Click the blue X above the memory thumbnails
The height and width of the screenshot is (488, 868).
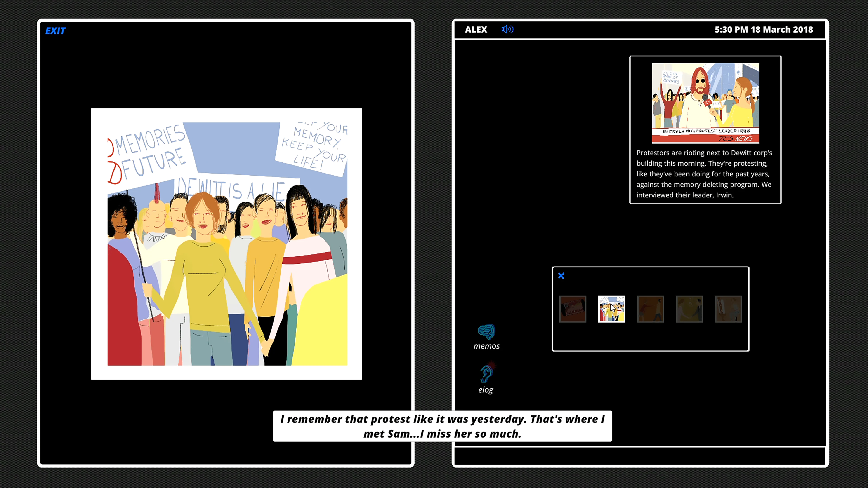561,275
